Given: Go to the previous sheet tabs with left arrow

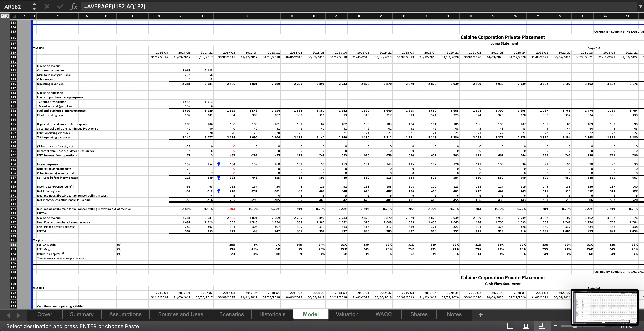Looking at the screenshot, I should [x=8, y=315].
